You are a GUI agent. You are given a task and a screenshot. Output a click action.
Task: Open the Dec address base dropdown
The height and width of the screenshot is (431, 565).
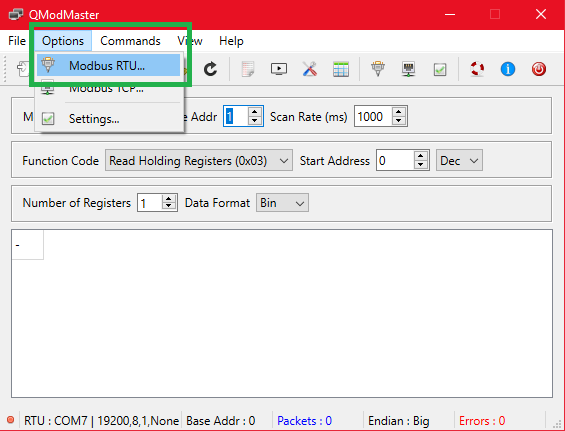(x=459, y=160)
